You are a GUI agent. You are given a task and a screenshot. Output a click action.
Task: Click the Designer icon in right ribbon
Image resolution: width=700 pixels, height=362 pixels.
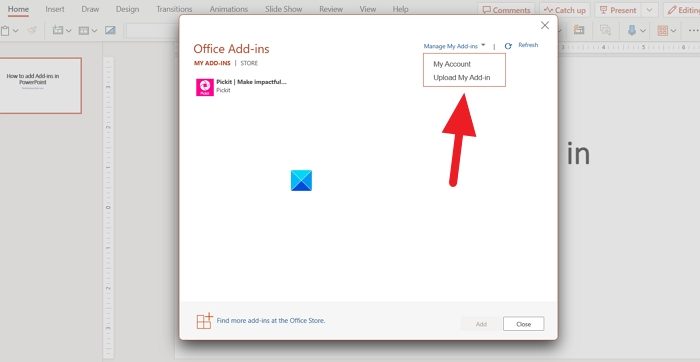click(579, 30)
